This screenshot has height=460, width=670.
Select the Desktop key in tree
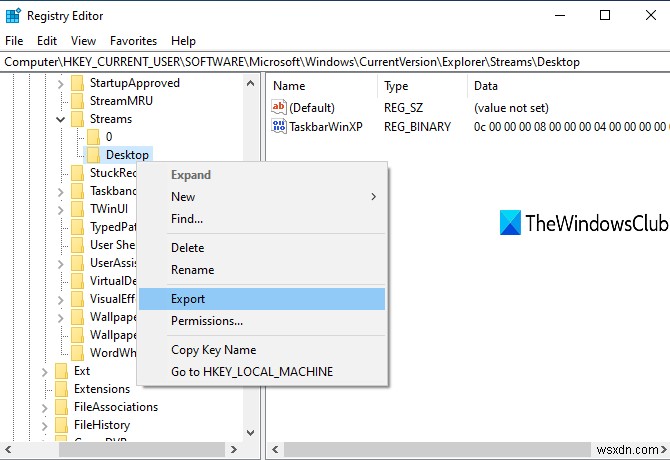pos(127,155)
